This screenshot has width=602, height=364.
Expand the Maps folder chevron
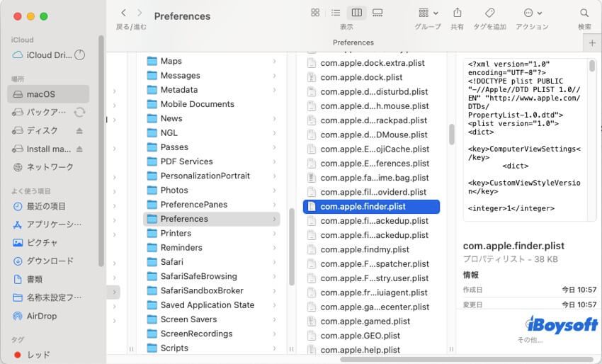(x=275, y=61)
